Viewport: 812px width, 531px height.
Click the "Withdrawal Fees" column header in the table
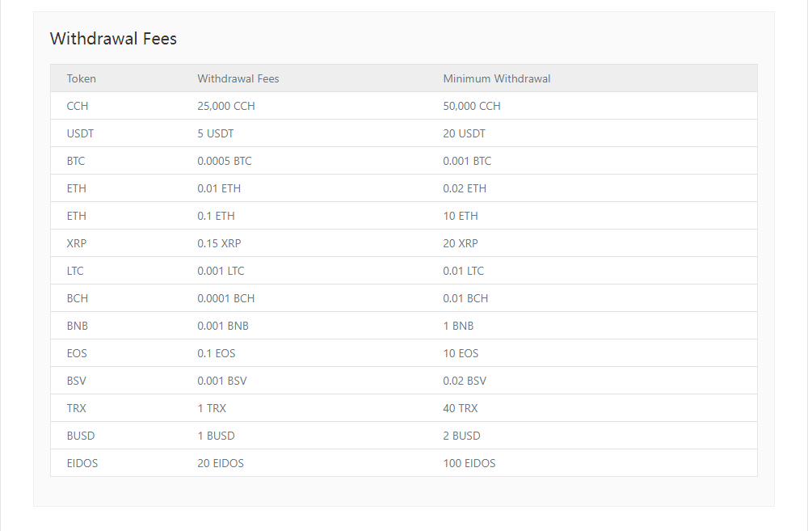[x=238, y=78]
